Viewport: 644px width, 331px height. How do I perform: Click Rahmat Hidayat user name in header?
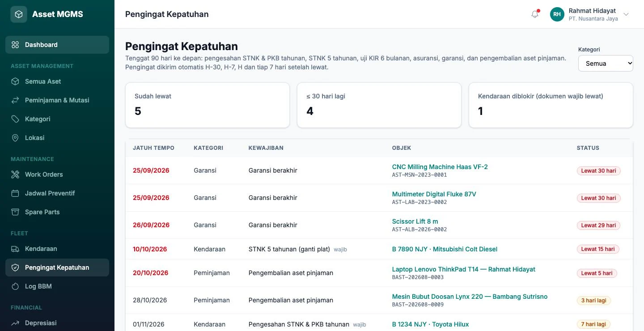[x=592, y=11]
